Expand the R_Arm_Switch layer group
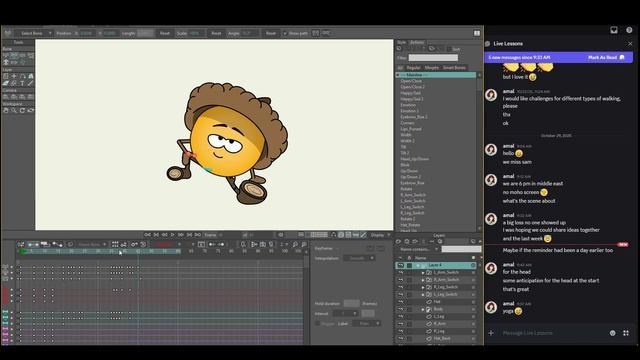Image resolution: width=640 pixels, height=360 pixels. (x=423, y=280)
